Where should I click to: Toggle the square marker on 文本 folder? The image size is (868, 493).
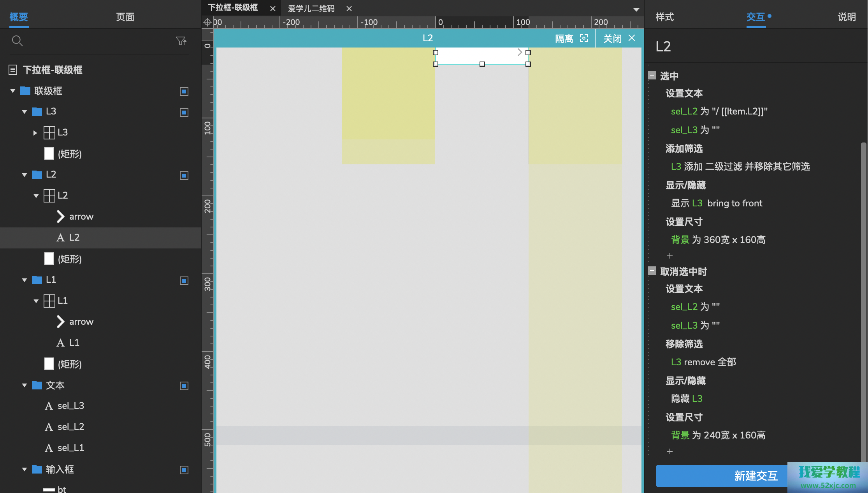point(184,386)
